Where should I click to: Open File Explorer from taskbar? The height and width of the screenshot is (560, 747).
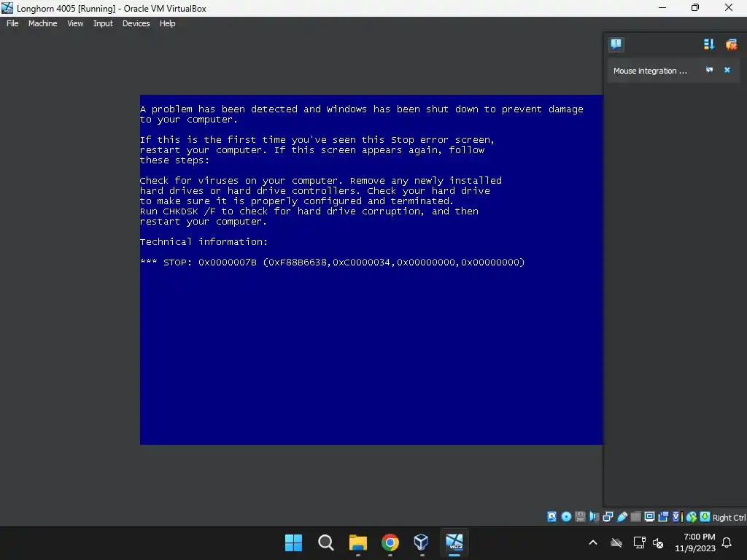pos(357,542)
